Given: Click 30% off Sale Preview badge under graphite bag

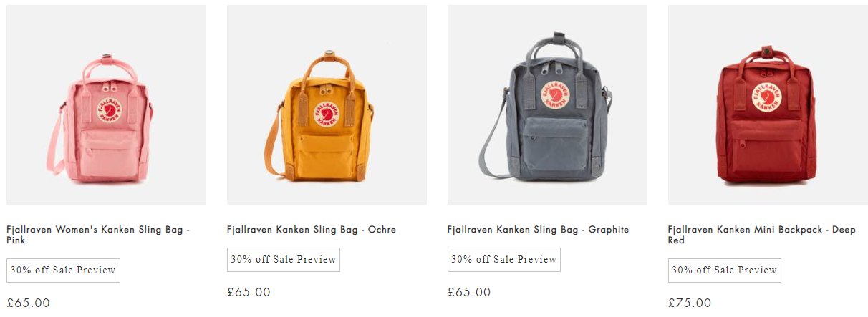Looking at the screenshot, I should [504, 260].
